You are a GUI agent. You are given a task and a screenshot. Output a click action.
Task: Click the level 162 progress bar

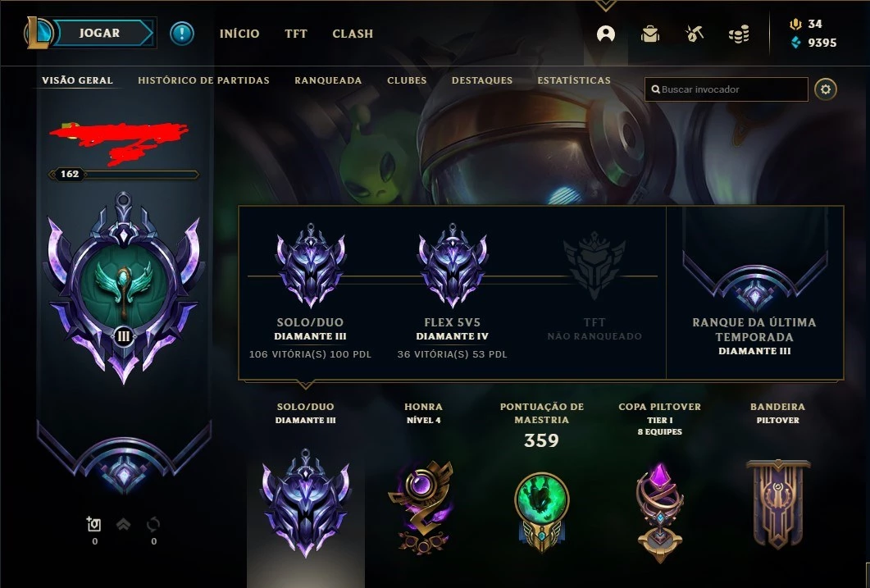coord(124,174)
